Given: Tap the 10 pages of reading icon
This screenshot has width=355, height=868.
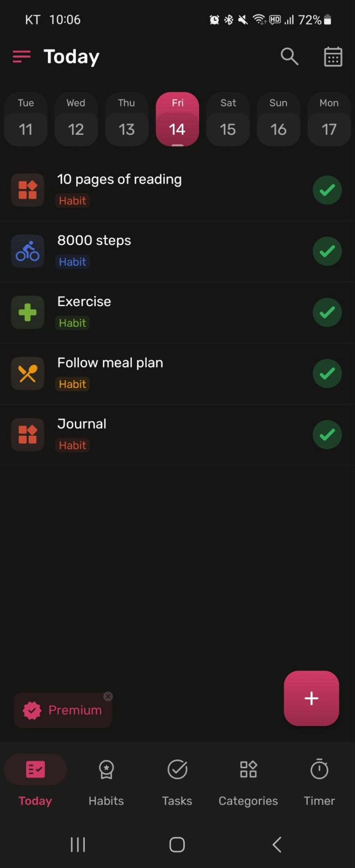Looking at the screenshot, I should tap(28, 190).
